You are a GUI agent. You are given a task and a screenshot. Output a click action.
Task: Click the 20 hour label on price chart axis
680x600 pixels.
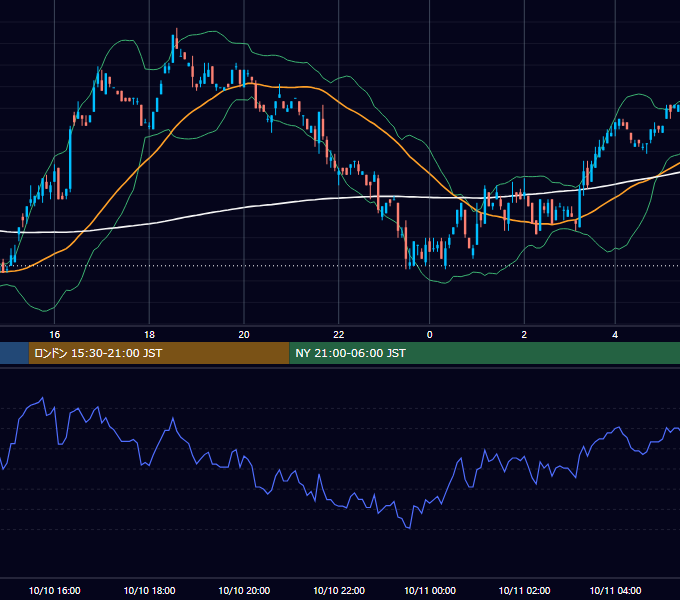pyautogui.click(x=244, y=335)
